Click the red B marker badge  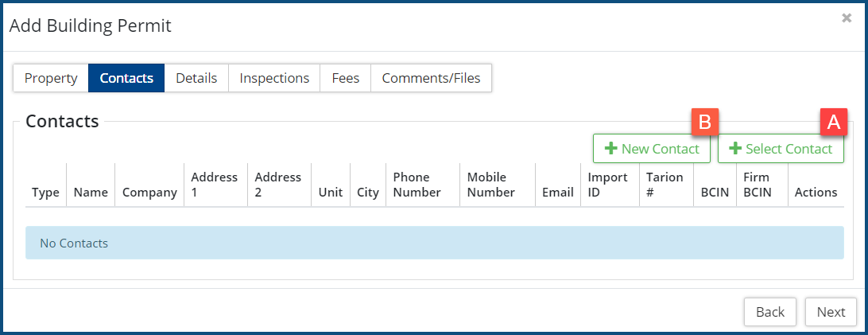pos(705,122)
